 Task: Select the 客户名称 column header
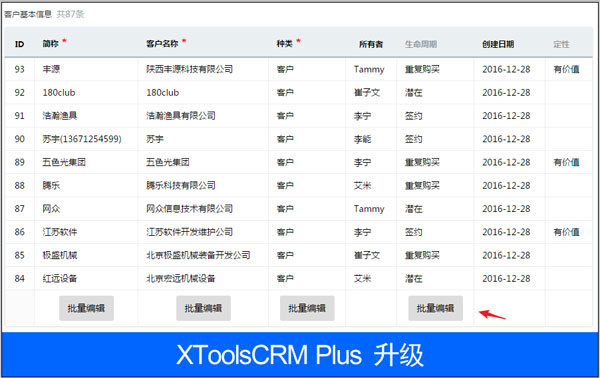[162, 44]
